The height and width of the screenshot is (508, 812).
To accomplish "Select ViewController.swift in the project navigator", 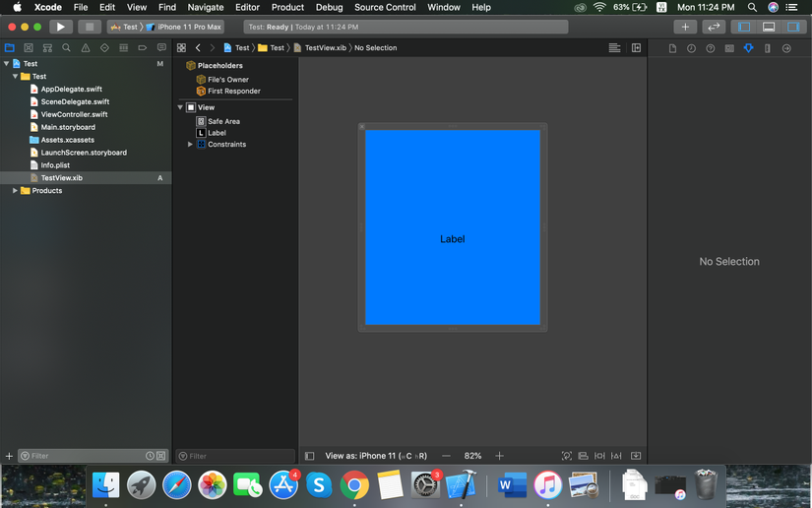I will (x=74, y=114).
